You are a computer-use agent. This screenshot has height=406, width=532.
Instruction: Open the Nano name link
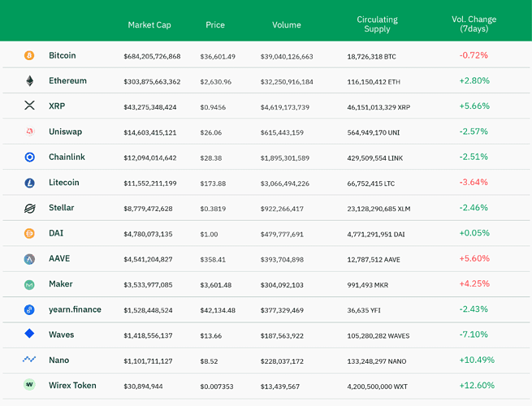pyautogui.click(x=58, y=361)
